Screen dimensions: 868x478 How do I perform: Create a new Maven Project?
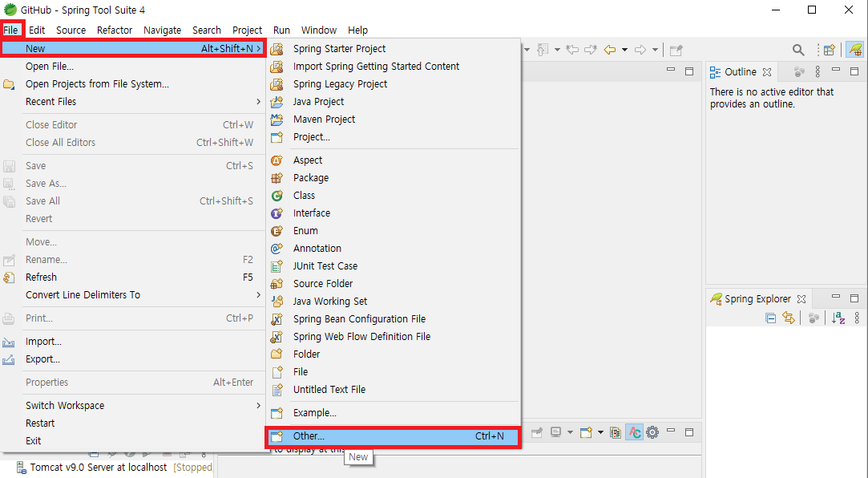(x=393, y=119)
